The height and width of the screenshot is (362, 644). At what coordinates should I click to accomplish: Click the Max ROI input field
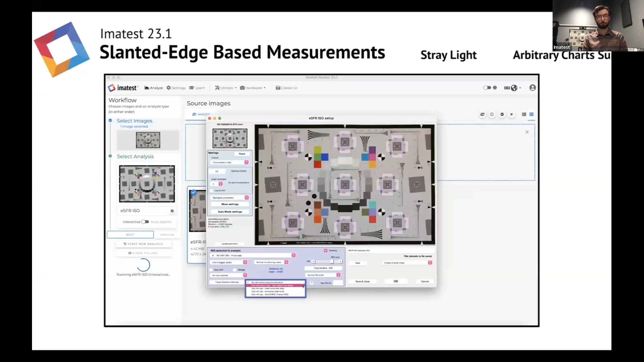[x=338, y=283]
